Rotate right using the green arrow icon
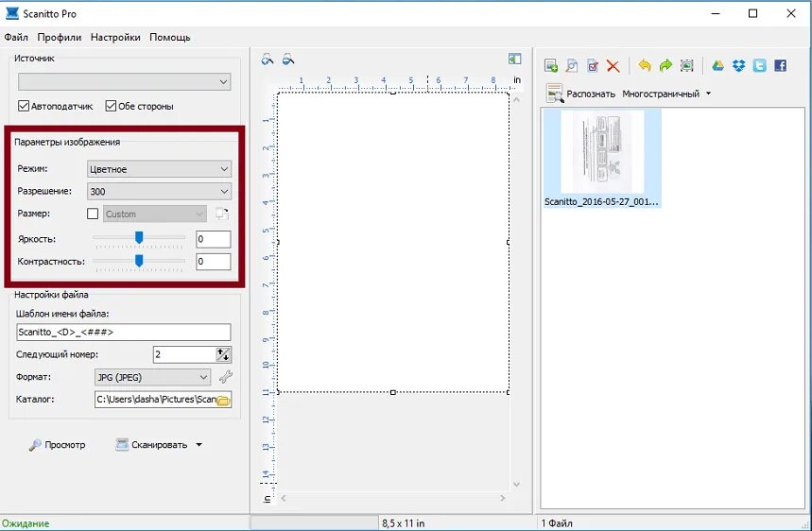The image size is (812, 531). [x=665, y=65]
